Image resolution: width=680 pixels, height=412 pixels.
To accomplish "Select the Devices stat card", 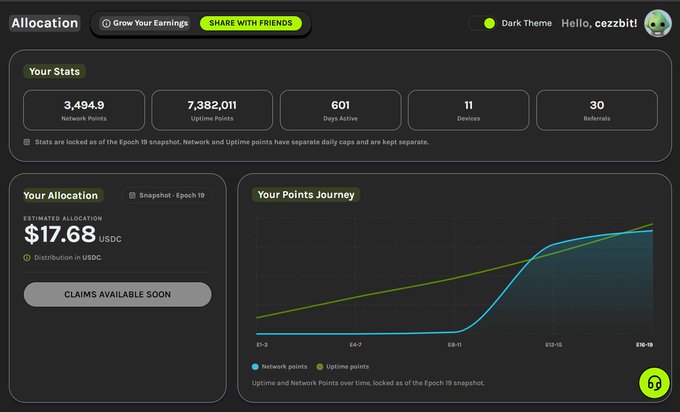I will pyautogui.click(x=468, y=110).
